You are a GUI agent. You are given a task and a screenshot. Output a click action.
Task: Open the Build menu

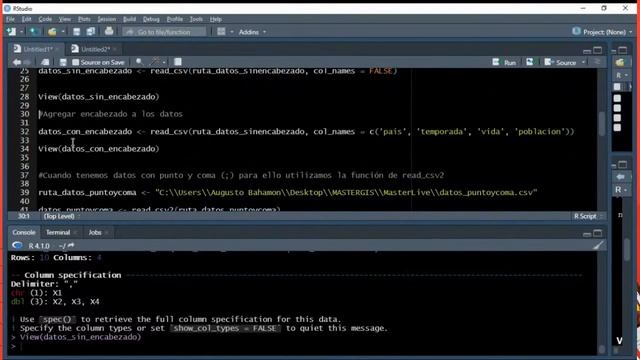pyautogui.click(x=129, y=19)
